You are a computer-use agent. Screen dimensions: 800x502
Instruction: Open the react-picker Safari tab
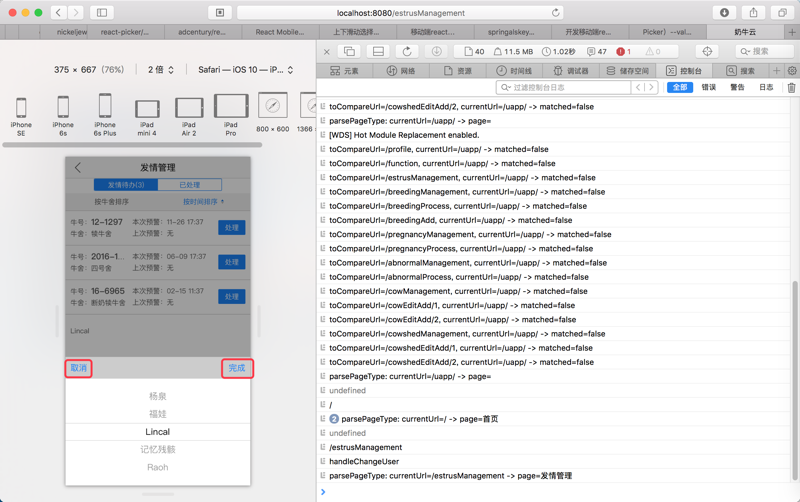(x=124, y=32)
